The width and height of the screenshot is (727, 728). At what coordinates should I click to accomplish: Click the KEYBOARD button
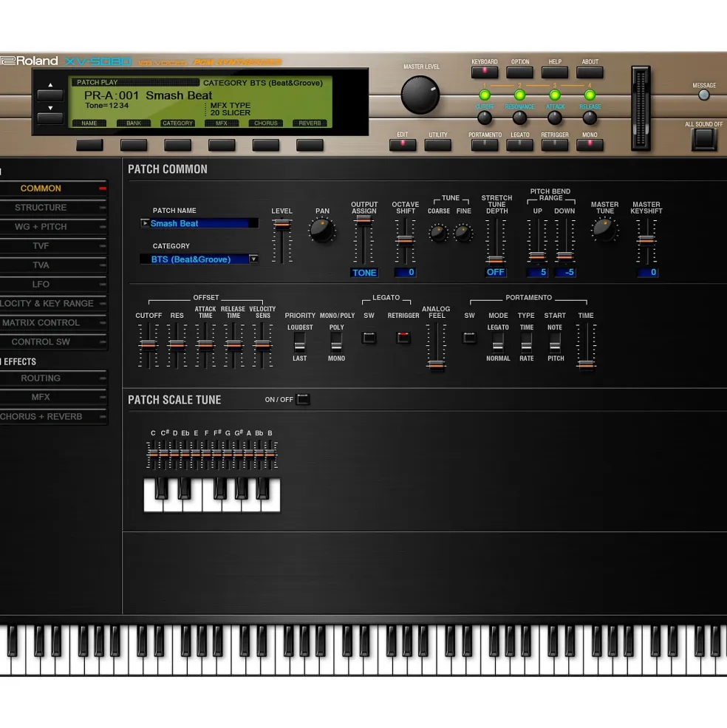(484, 72)
